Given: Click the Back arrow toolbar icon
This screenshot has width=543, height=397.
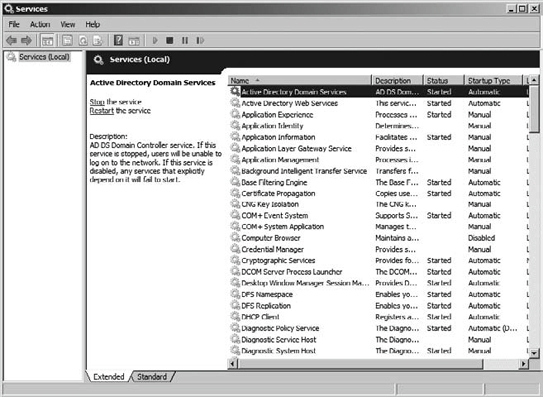Looking at the screenshot, I should coord(11,41).
